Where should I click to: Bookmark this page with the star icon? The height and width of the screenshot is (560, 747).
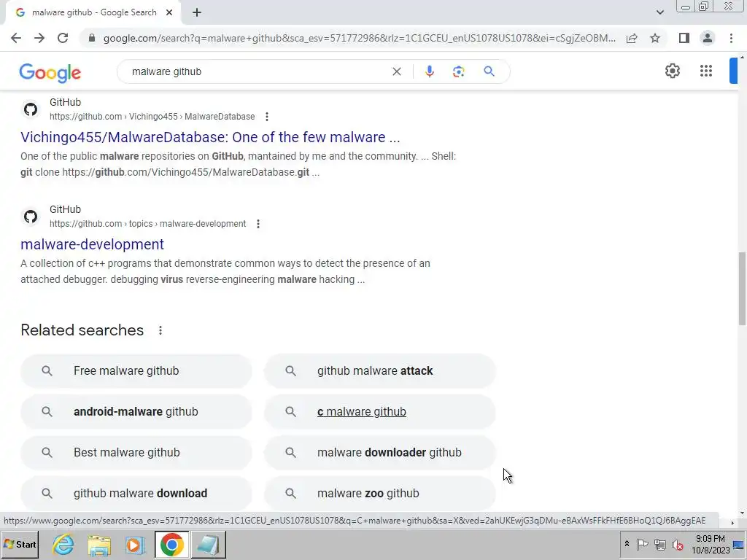pyautogui.click(x=655, y=38)
